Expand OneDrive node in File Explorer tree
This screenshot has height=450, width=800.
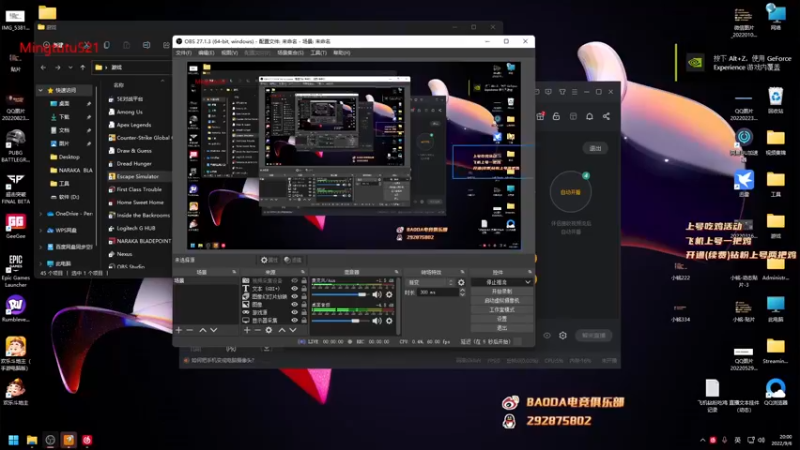click(x=41, y=214)
